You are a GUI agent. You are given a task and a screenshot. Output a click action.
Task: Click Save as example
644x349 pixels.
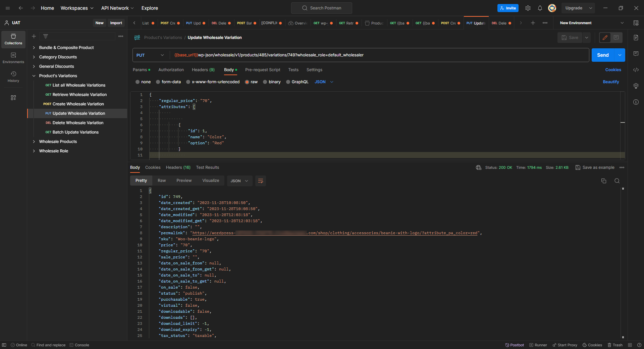coord(595,167)
